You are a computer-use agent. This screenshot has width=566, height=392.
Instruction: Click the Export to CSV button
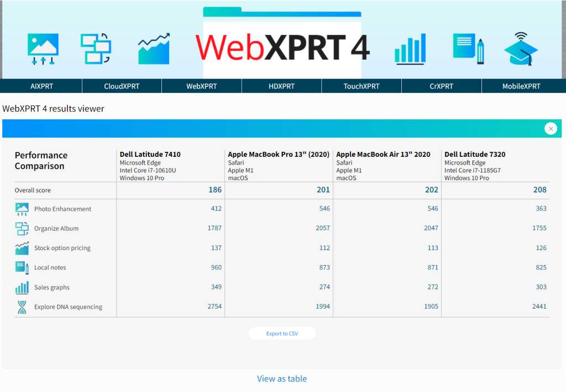282,333
